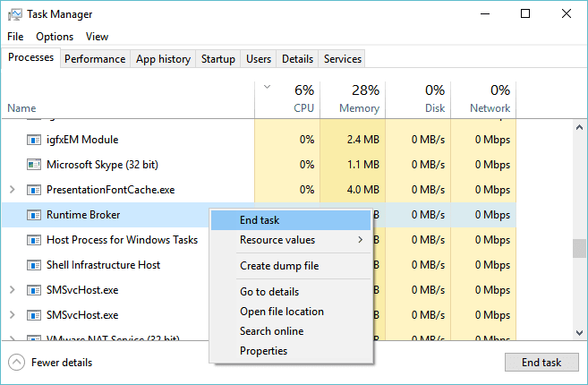This screenshot has height=385, width=588.
Task: Click the Fewer details link
Action: (62, 363)
